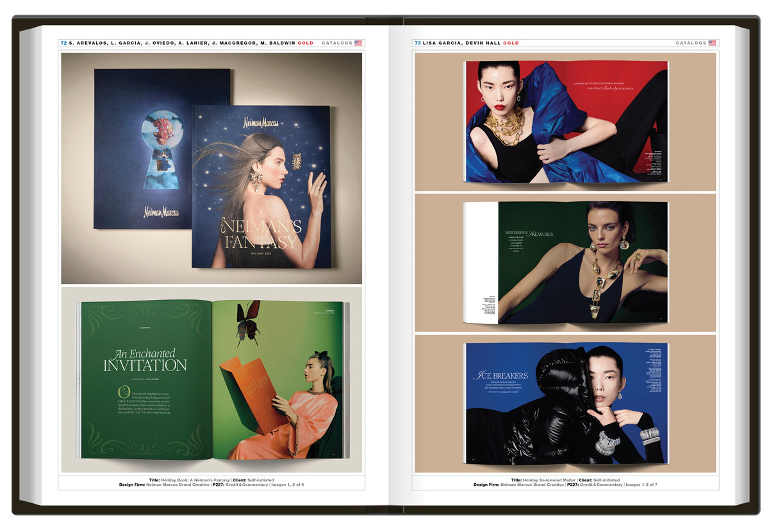Click the butterfly above the orange book

click(247, 323)
